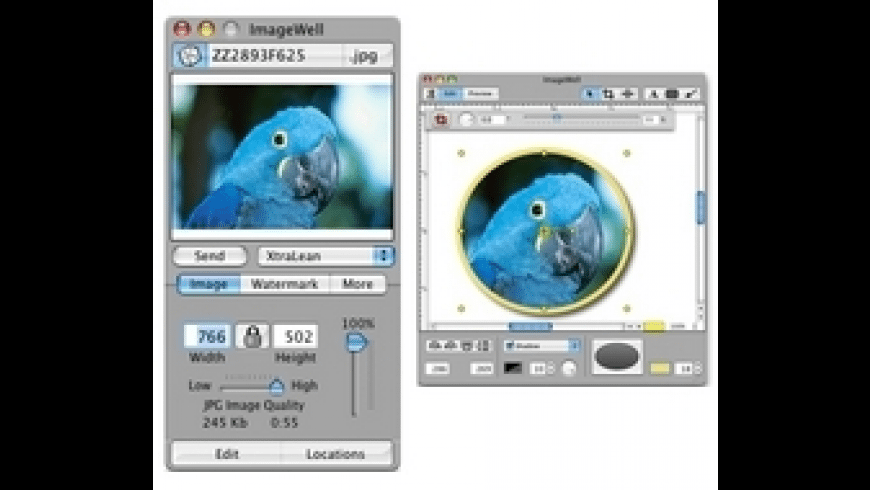Click the yellow swatch beside the horizontal scrollbar
Image resolution: width=870 pixels, height=490 pixels.
(654, 326)
